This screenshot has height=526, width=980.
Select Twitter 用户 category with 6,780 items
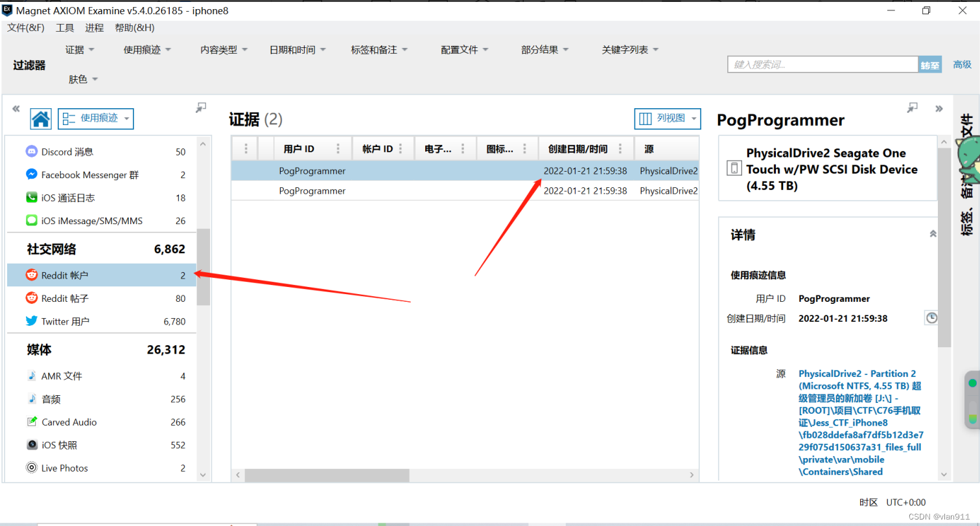102,321
